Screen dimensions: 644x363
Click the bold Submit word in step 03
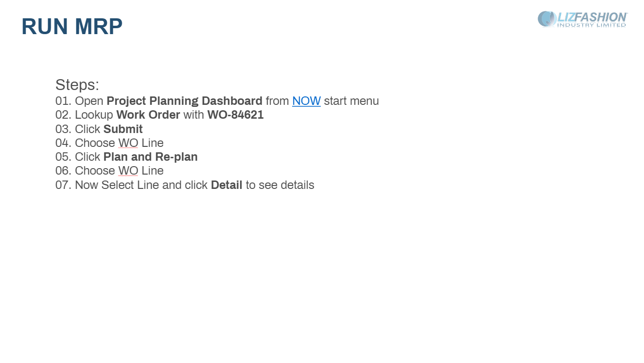click(x=123, y=129)
